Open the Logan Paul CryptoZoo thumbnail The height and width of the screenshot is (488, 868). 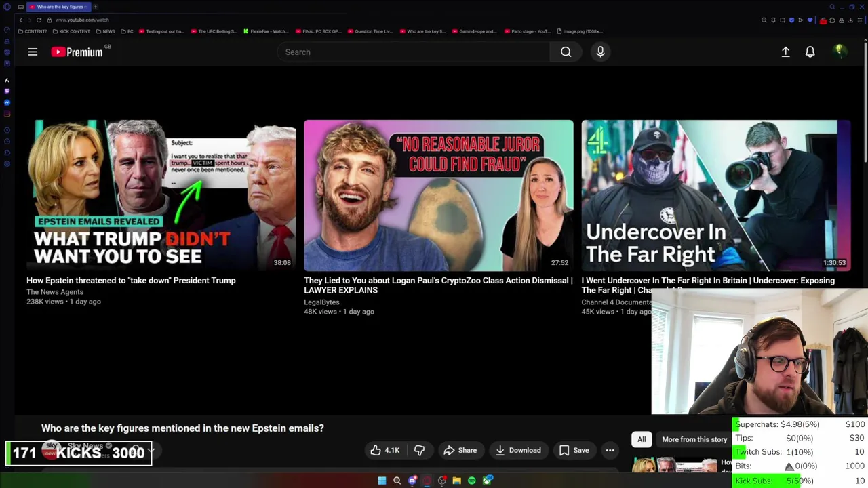[439, 196]
